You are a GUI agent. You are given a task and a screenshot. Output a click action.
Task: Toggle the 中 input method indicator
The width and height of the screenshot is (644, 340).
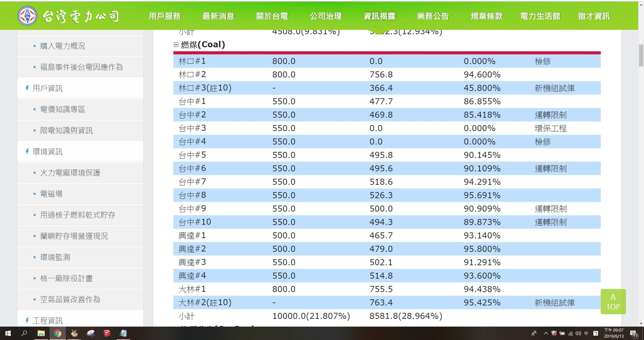coord(586,333)
